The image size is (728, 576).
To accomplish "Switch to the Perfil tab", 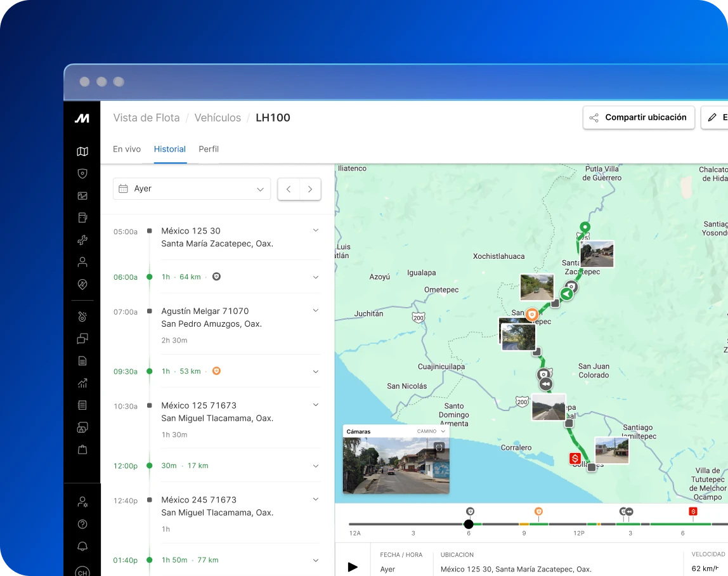I will tap(209, 149).
